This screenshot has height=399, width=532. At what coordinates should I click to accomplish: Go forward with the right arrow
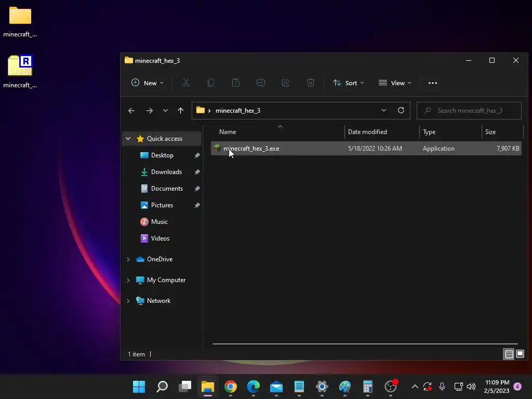pyautogui.click(x=149, y=111)
